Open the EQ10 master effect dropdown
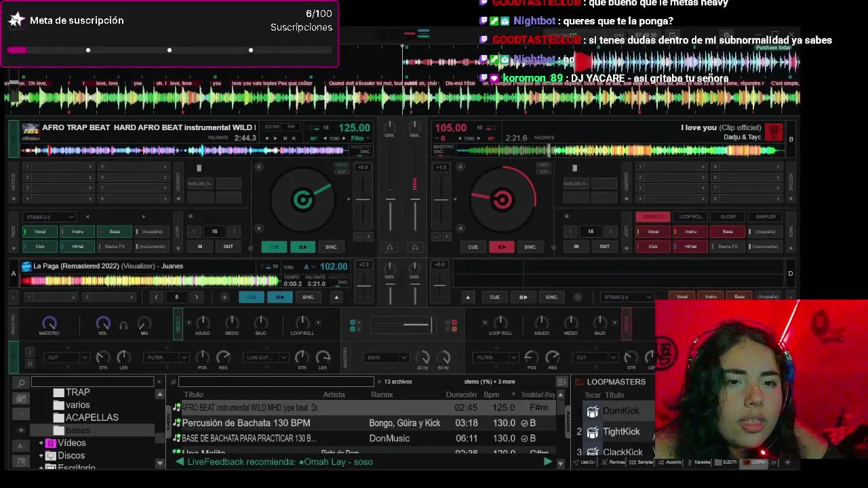 click(385, 357)
